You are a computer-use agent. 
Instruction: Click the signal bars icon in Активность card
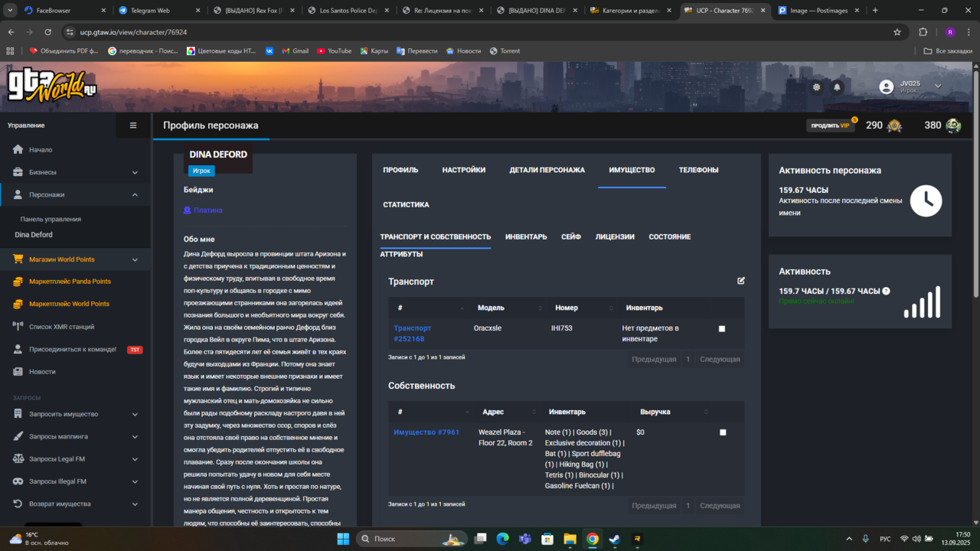922,302
